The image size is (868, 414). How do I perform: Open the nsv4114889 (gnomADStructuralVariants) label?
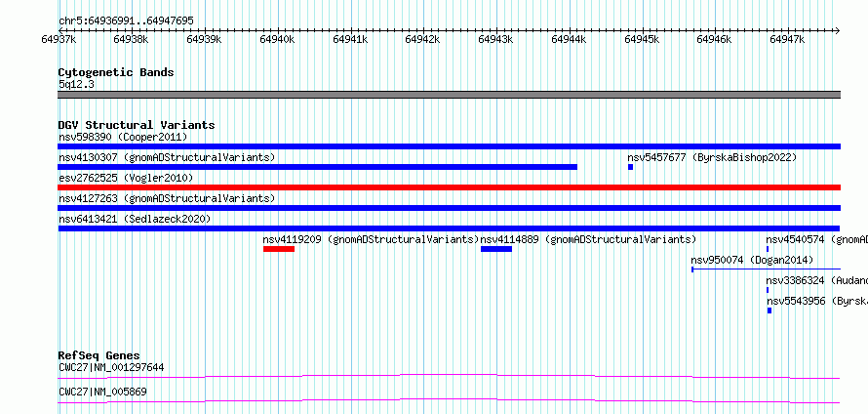588,239
